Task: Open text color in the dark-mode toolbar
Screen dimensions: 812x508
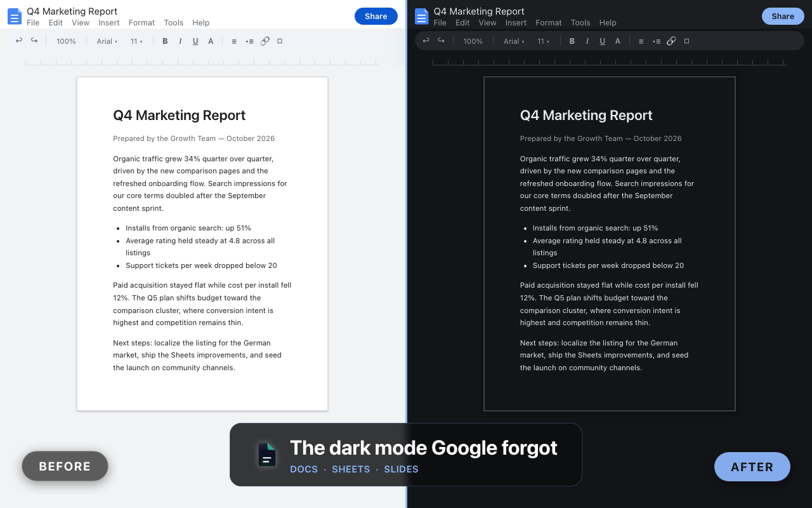Action: 617,41
